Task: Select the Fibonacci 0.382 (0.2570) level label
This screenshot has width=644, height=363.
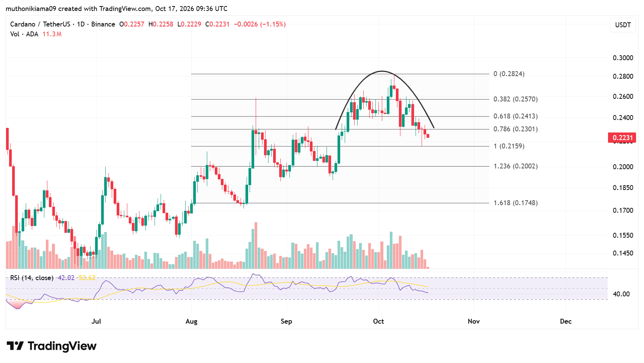Action: point(516,99)
